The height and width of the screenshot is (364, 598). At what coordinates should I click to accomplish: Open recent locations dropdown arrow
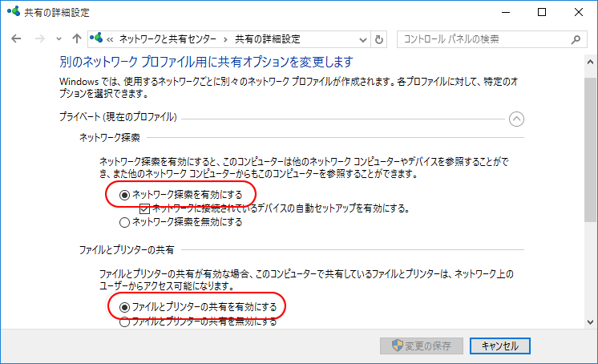pyautogui.click(x=59, y=39)
